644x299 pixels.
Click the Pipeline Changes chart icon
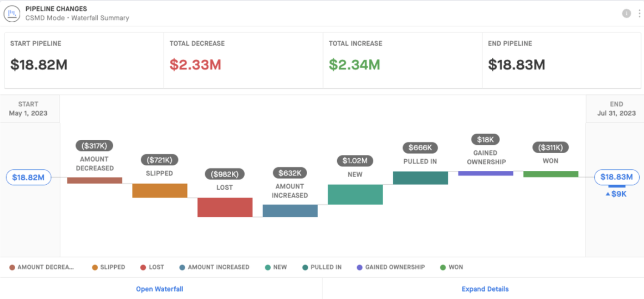pos(12,13)
